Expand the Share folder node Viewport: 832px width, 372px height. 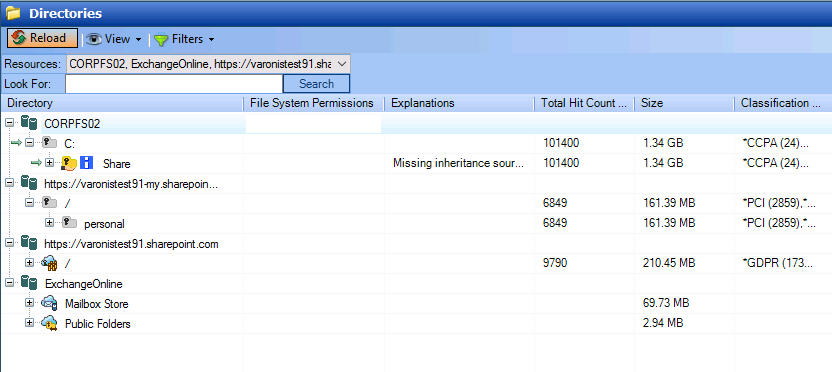(50, 163)
